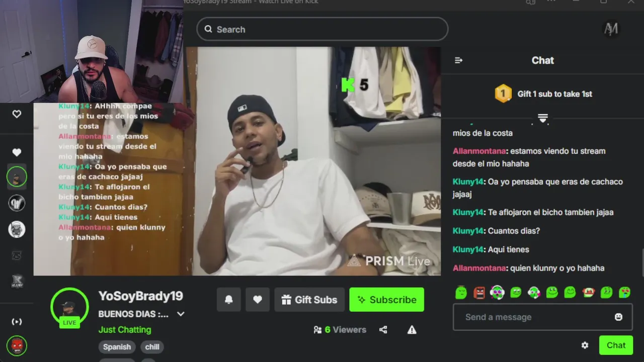Toggle stream notifications bell
The width and height of the screenshot is (644, 362).
coord(229,300)
